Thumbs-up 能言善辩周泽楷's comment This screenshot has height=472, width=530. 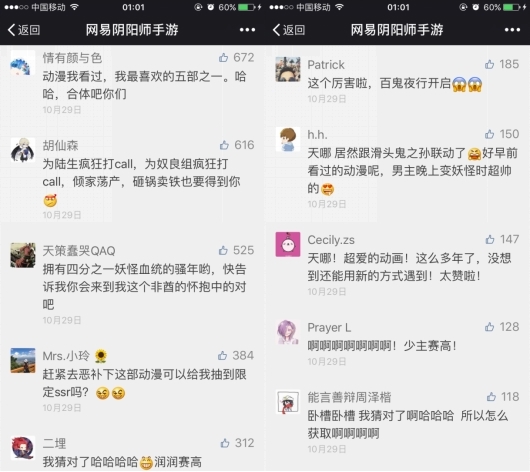pos(491,397)
